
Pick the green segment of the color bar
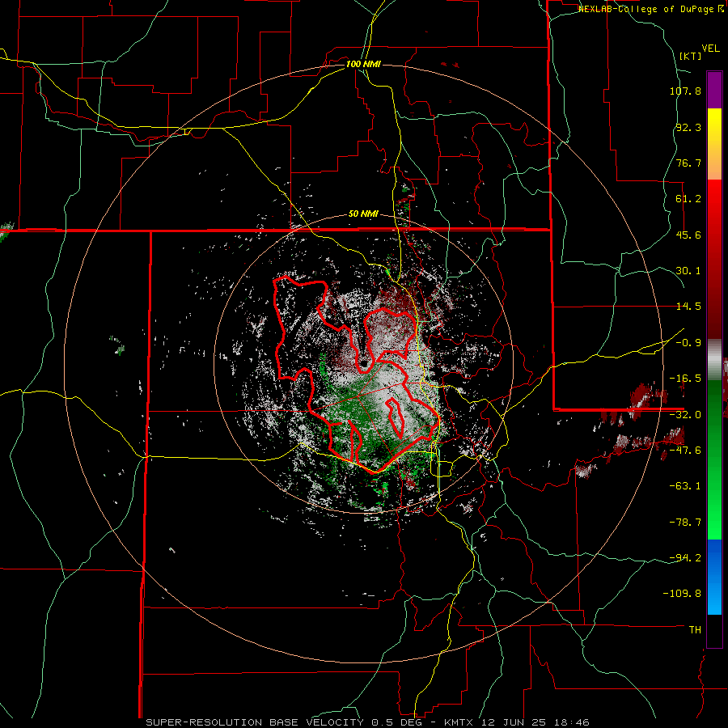point(714,459)
